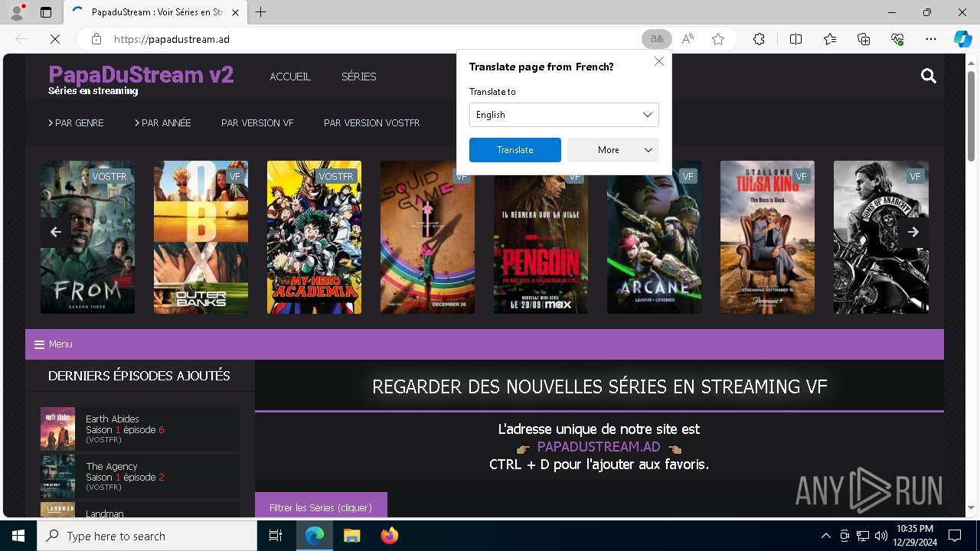Show hidden system tray icons
The image size is (980, 551).
click(825, 536)
